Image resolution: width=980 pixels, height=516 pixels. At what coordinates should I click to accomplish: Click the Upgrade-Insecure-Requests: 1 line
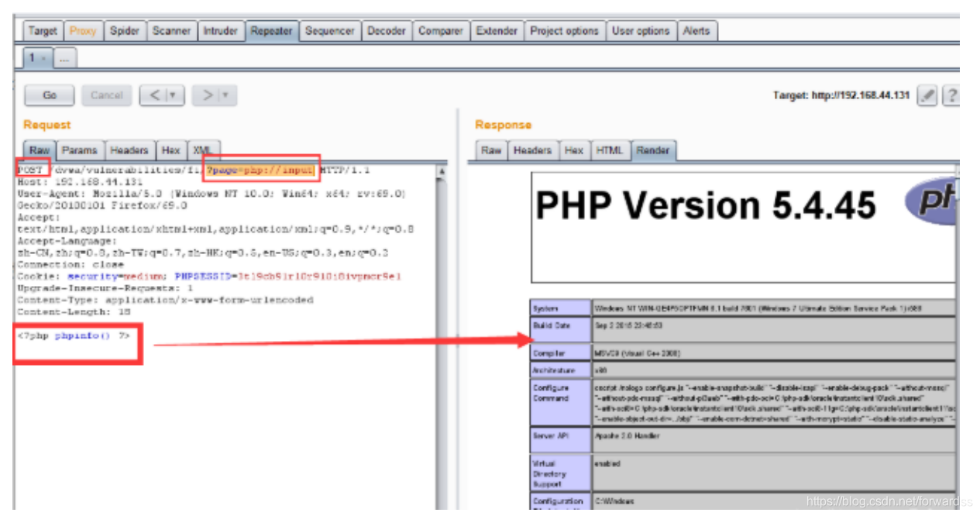click(x=105, y=287)
